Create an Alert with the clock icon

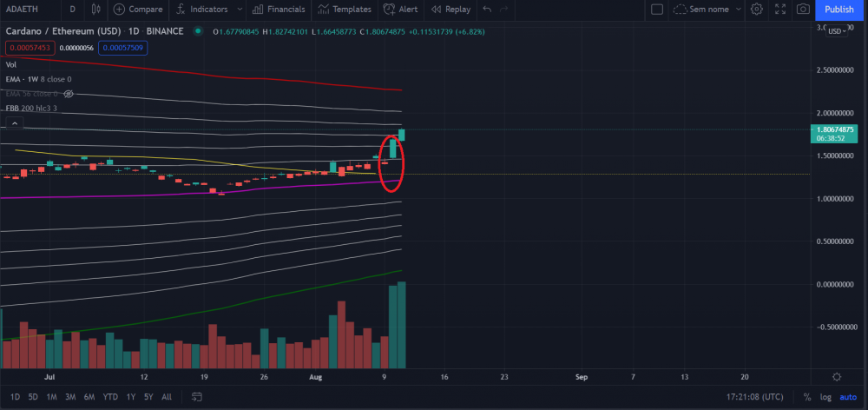[x=390, y=10]
